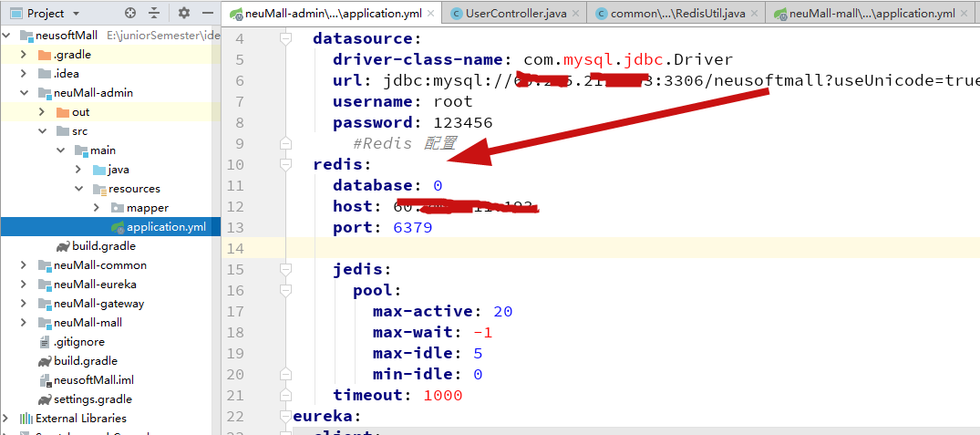Fold the jedis block at line 15
980x435 pixels.
point(285,269)
